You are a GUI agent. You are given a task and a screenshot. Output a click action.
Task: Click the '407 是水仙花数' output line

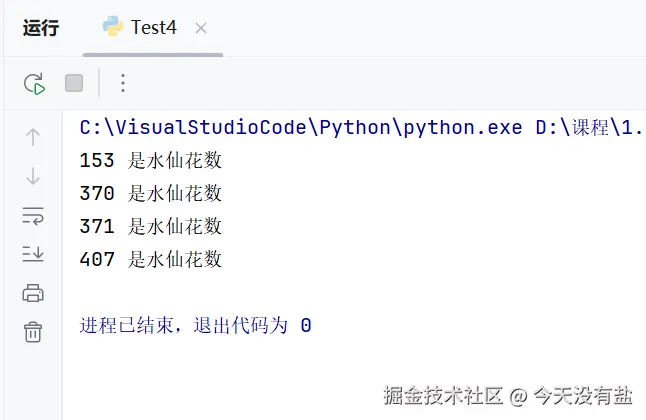click(150, 259)
